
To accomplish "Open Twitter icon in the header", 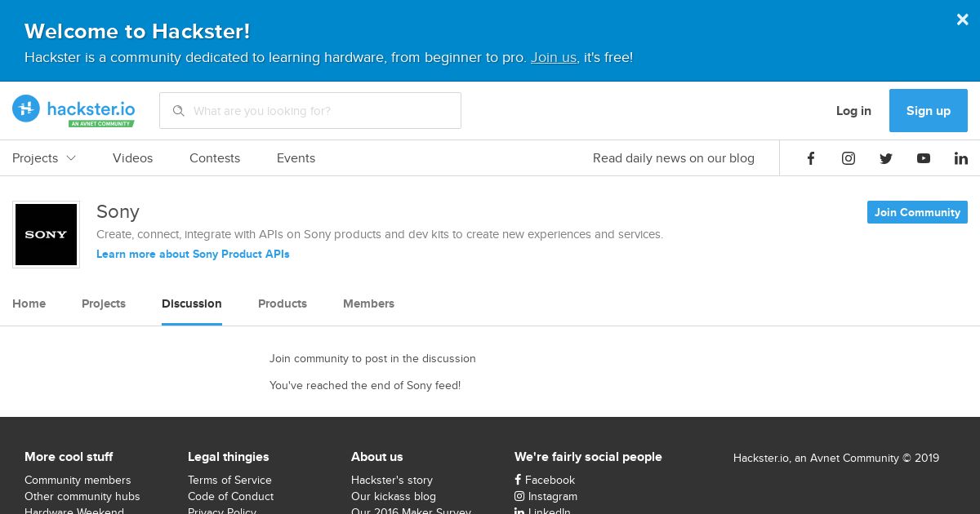I will tap(886, 158).
